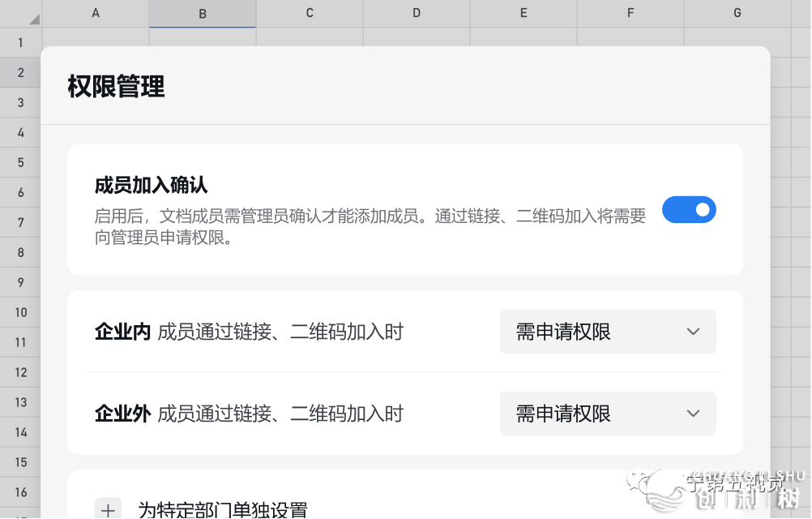Open the 企业内 需申请权限 dropdown
This screenshot has height=519, width=812.
tap(608, 332)
